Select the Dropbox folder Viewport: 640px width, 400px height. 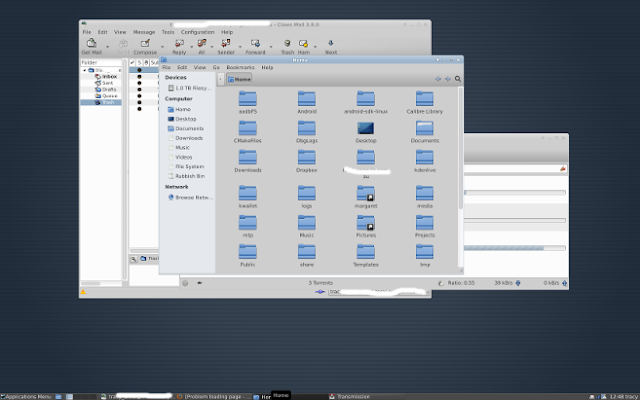307,161
